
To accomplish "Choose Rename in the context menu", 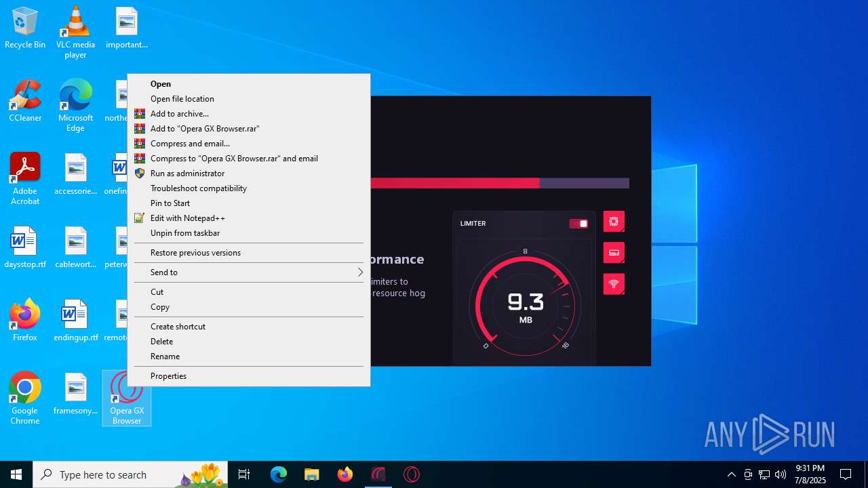I will click(249, 357).
